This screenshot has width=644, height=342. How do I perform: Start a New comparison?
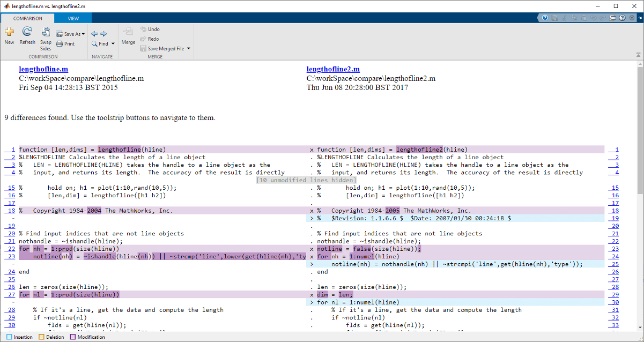coord(9,36)
